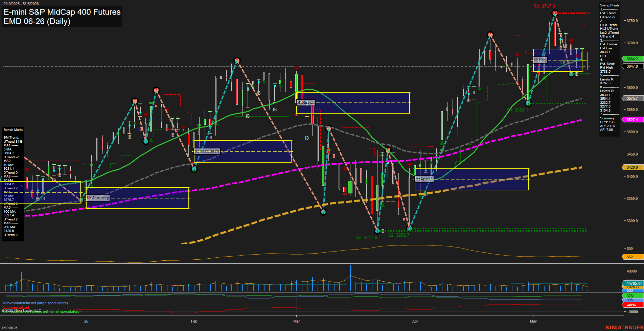Select the swing low pivot circle at start of February
Screen dimensions: 644x331
click(194, 169)
